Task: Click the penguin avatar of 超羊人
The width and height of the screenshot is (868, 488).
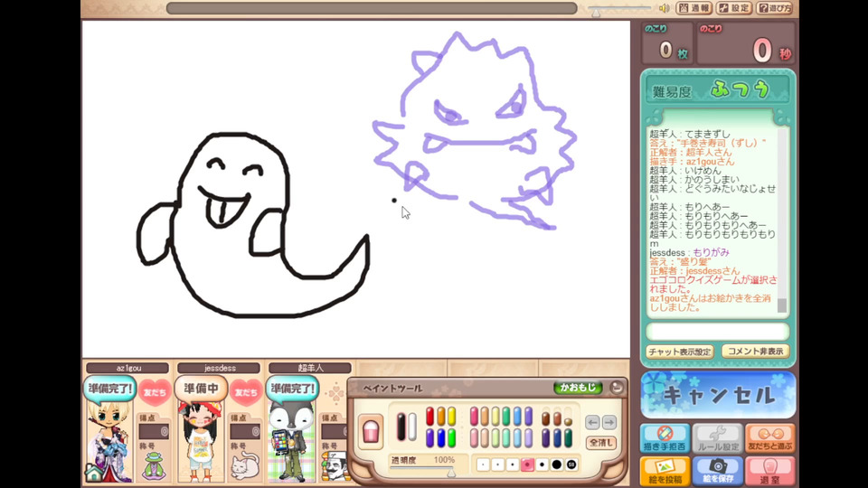Action: [292, 441]
